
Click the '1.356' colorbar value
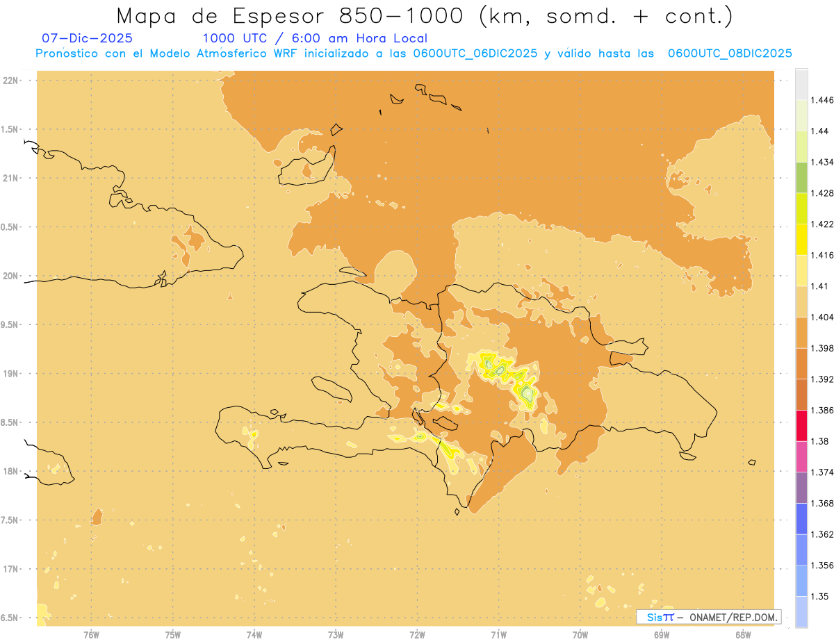click(822, 565)
